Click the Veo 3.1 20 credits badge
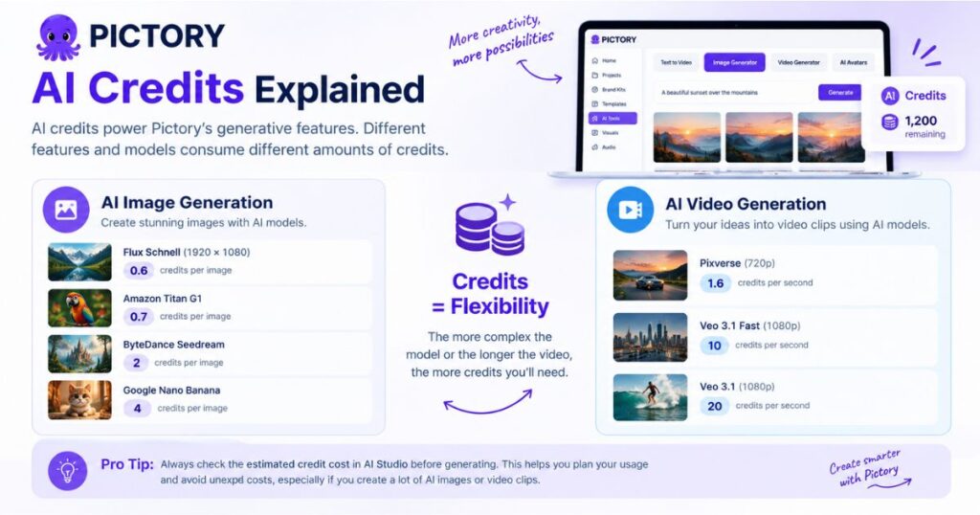The image size is (980, 515). pos(715,406)
